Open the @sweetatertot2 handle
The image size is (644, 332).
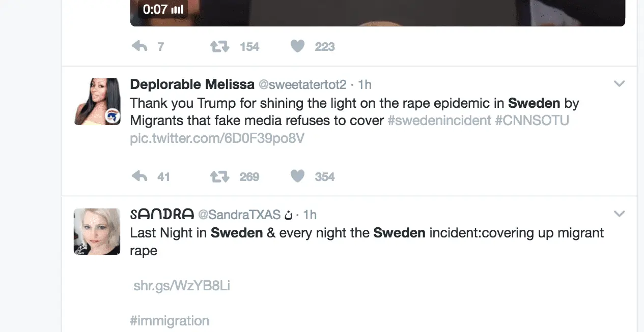pyautogui.click(x=302, y=84)
